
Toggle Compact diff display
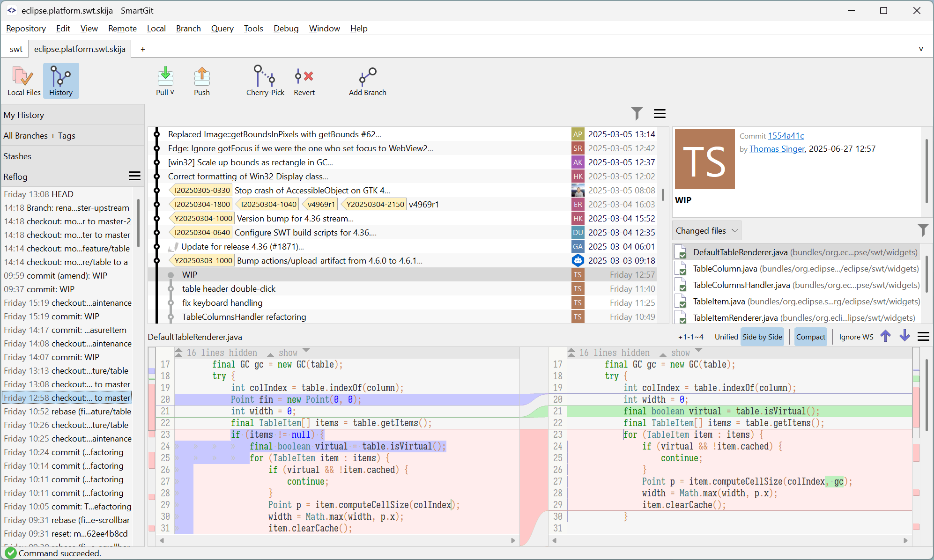click(810, 336)
